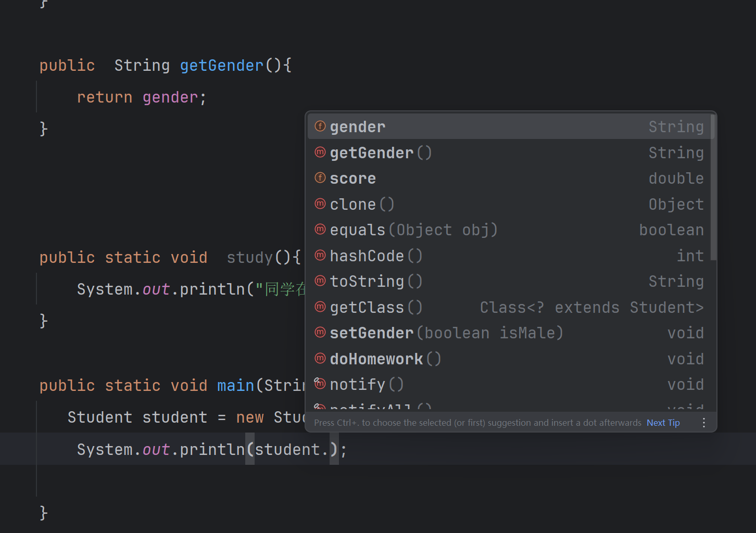Click the 'int' type beside hashCode

[690, 256]
